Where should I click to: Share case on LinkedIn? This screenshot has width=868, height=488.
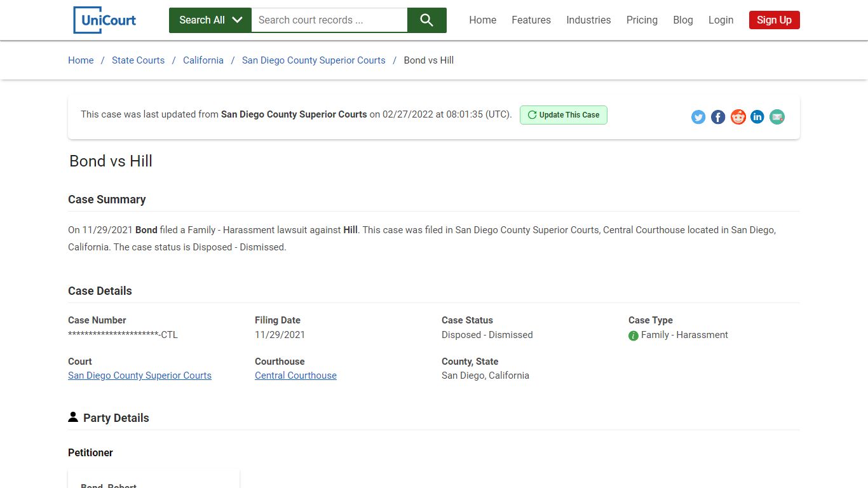click(757, 117)
